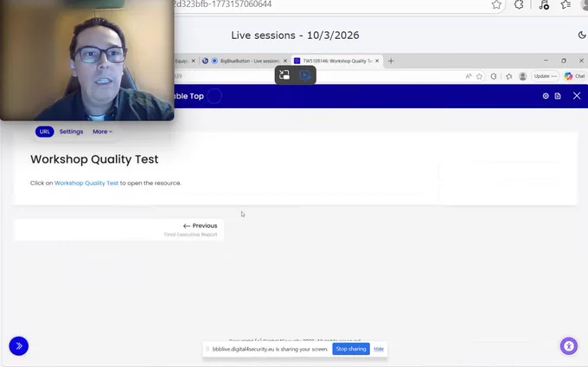Screen dimensions: 588x367
Task: Hide the screen sharing notification bar
Action: 379,349
